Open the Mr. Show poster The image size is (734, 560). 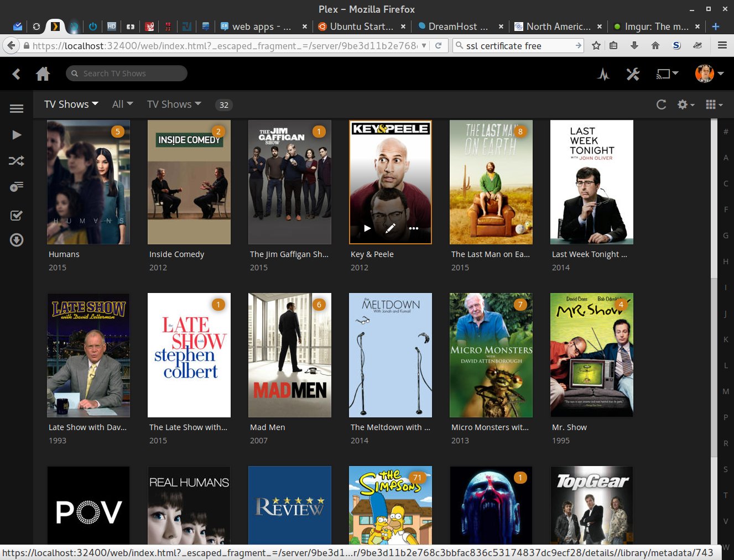pyautogui.click(x=592, y=355)
